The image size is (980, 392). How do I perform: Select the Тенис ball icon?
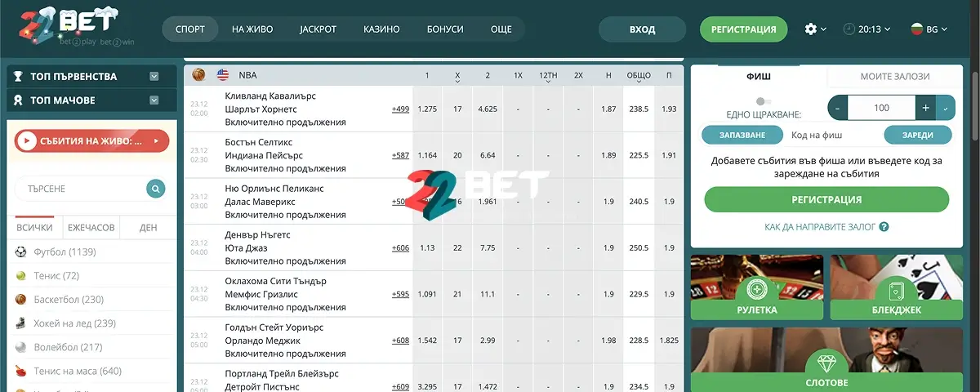point(20,276)
